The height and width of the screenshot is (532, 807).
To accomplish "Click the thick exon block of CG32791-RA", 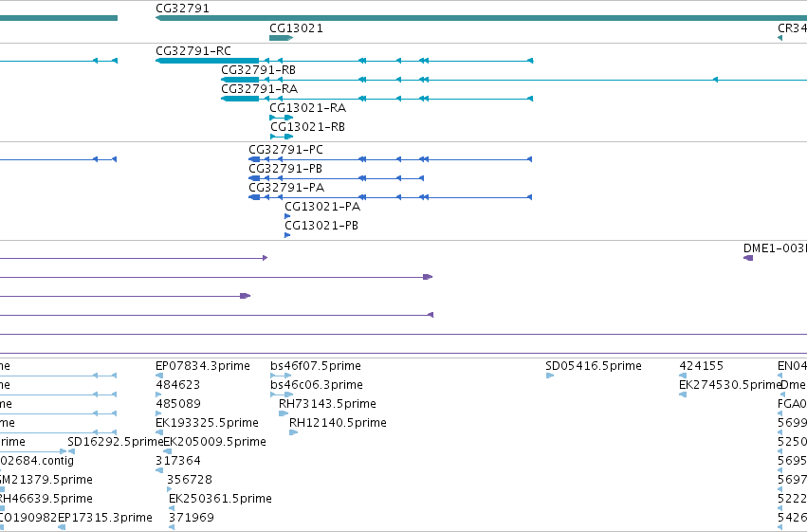I will click(240, 99).
